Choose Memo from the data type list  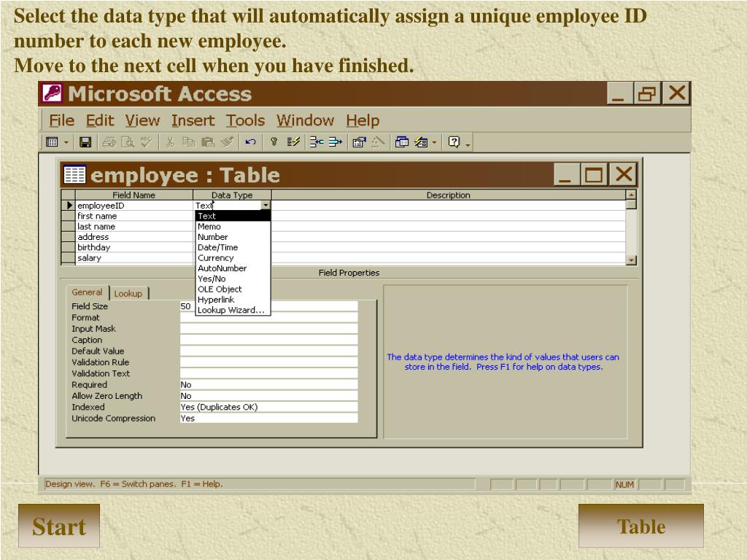pyautogui.click(x=233, y=226)
